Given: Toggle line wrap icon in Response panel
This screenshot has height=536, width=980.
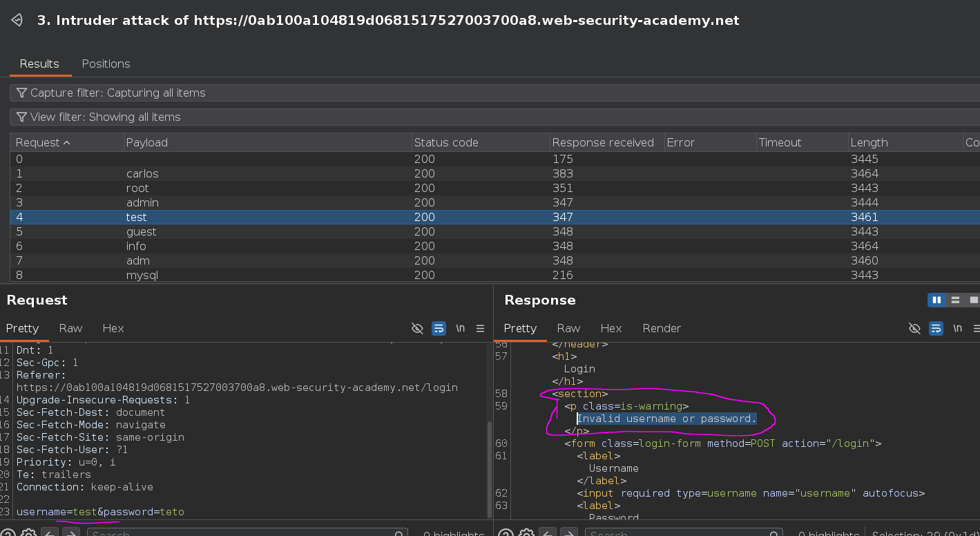Looking at the screenshot, I should [936, 328].
